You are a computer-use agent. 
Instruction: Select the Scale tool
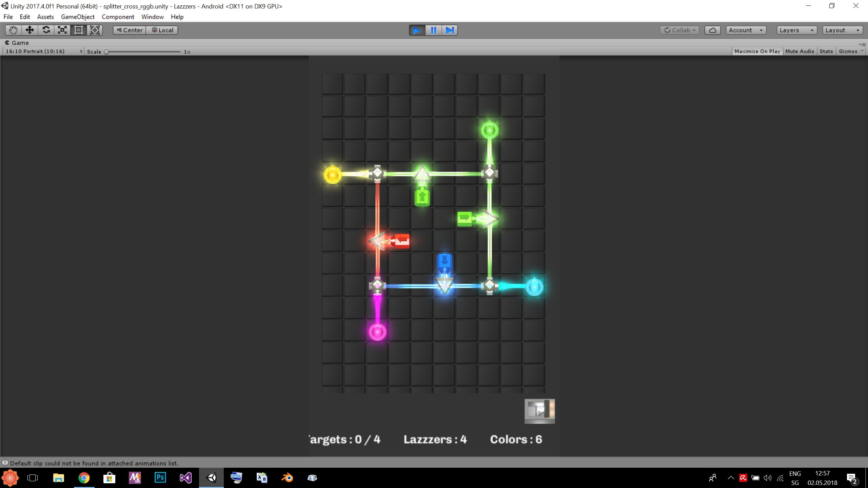[x=62, y=30]
